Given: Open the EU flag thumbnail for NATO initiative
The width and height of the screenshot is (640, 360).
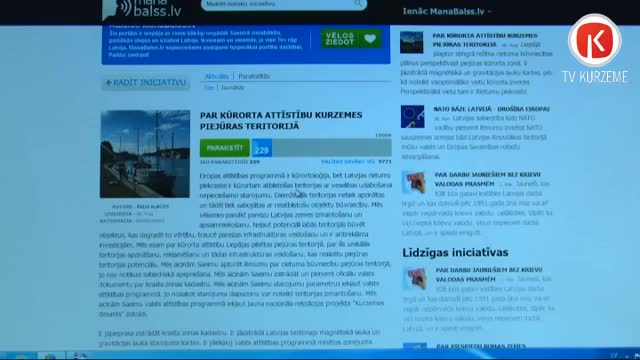Looking at the screenshot, I should [412, 116].
